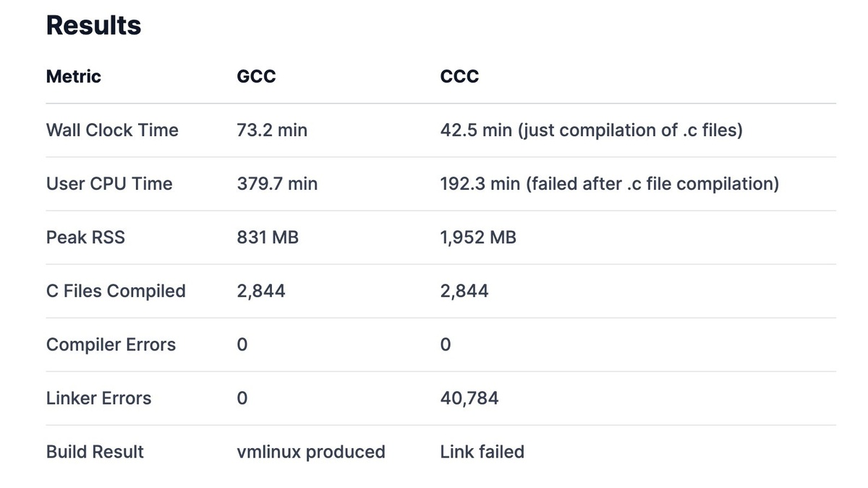Viewport: 868px width, 488px height.
Task: Click the vmlinux produced cell
Action: click(x=311, y=452)
